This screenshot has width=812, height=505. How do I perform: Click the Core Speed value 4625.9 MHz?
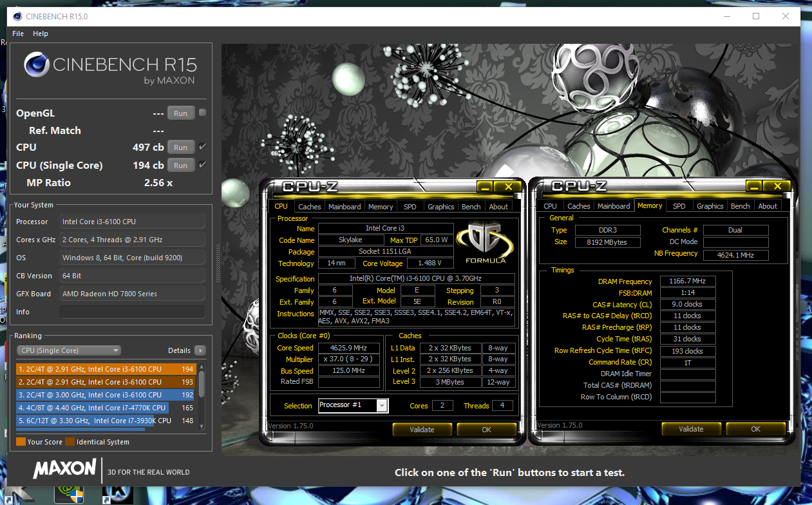pos(349,348)
